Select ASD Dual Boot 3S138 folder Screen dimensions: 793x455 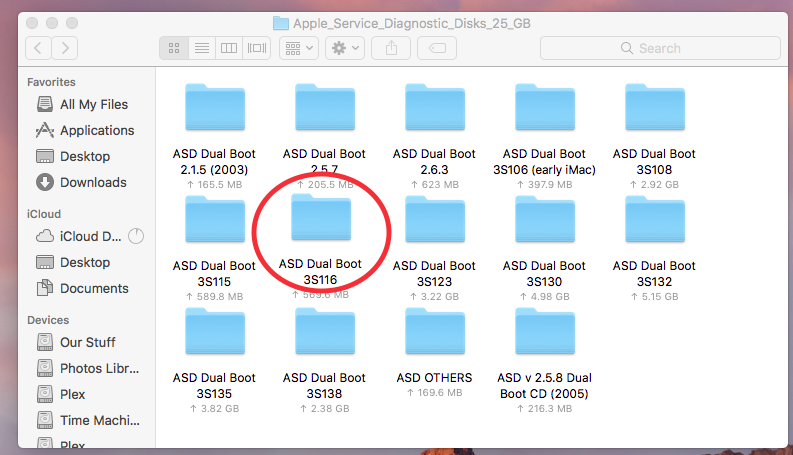(325, 332)
